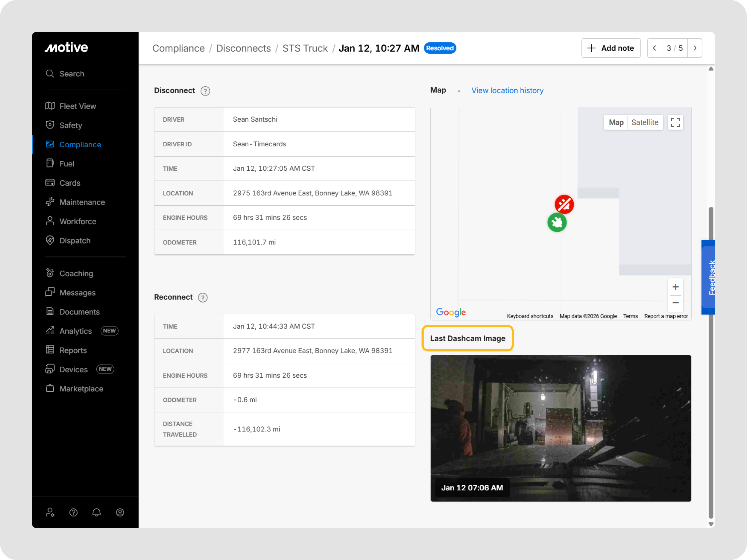Go to previous disconnect event arrow
The image size is (747, 560).
tap(654, 48)
